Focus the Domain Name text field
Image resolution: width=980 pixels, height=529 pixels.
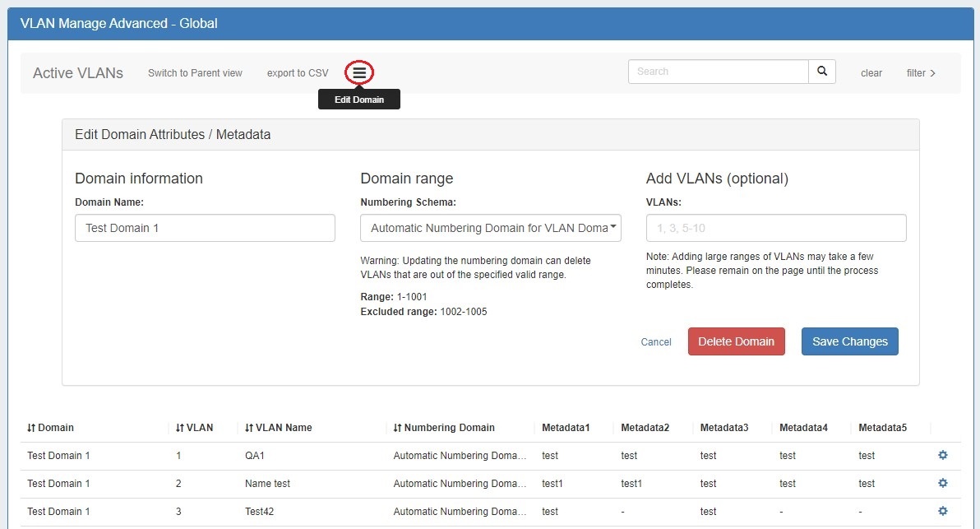pos(205,228)
